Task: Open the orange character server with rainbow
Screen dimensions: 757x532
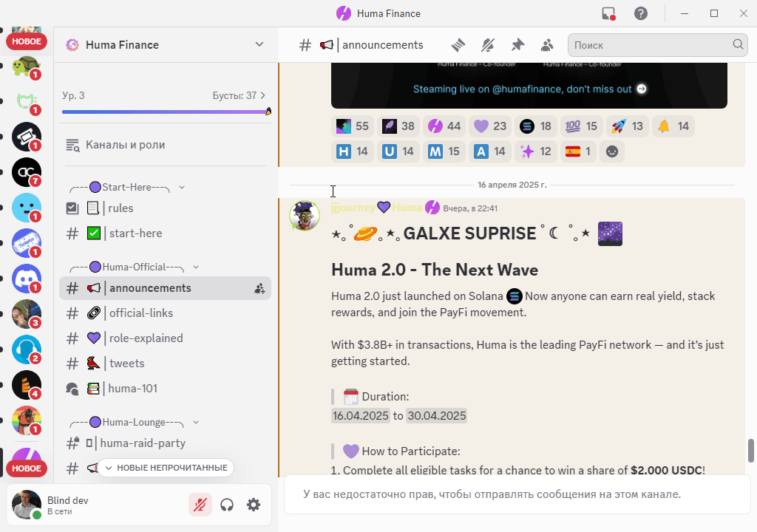Action: tap(26, 420)
